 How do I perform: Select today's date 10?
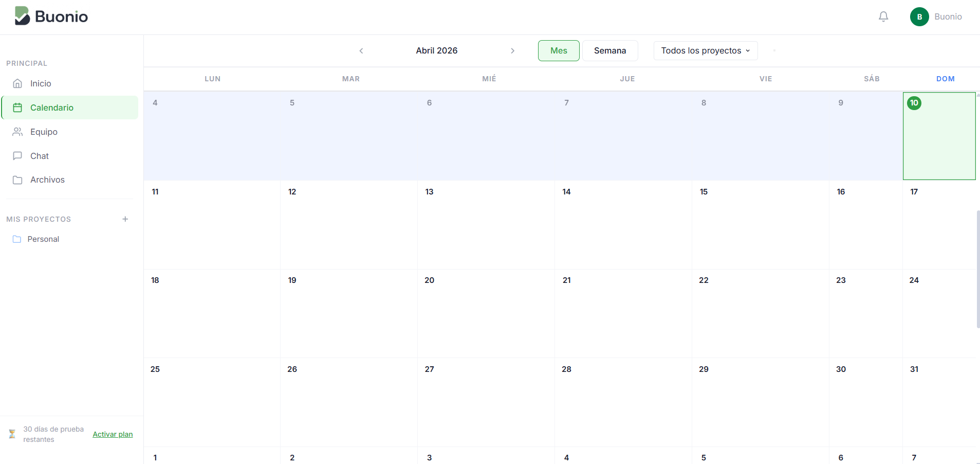pos(939,136)
